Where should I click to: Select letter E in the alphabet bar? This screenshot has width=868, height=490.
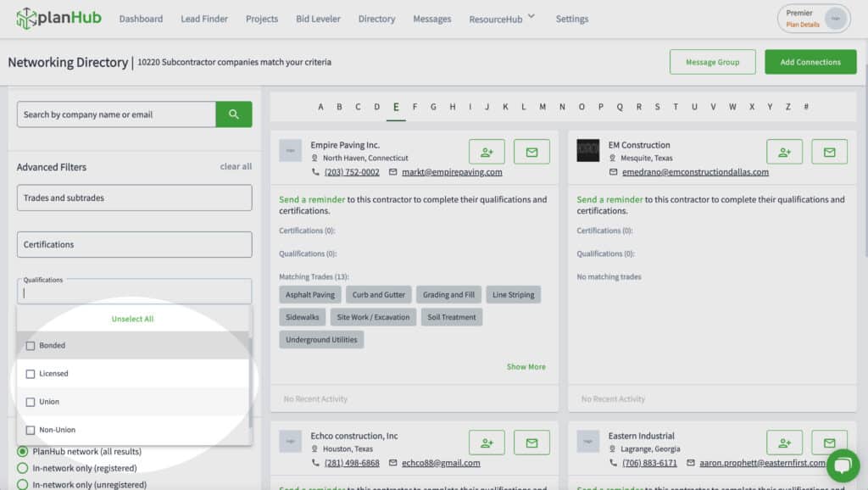[x=396, y=106]
